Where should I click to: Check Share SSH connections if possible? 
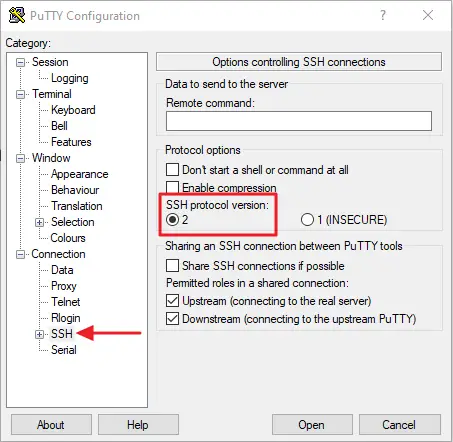[172, 266]
